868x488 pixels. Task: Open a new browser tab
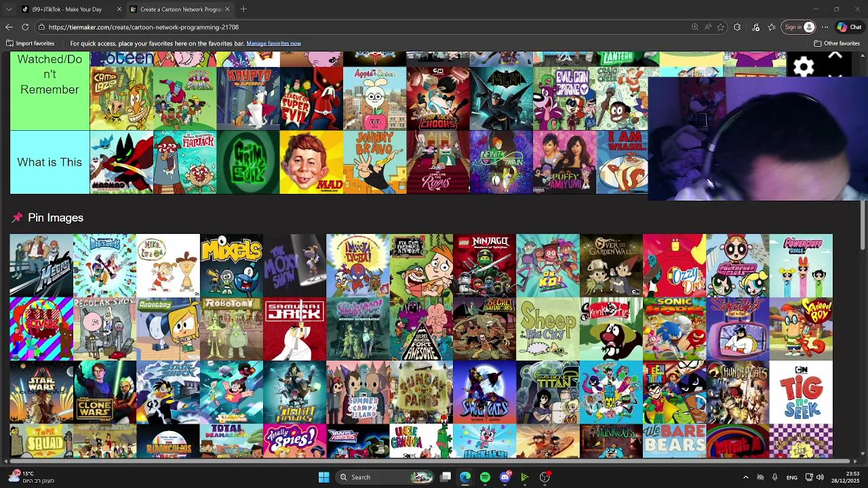pyautogui.click(x=243, y=9)
